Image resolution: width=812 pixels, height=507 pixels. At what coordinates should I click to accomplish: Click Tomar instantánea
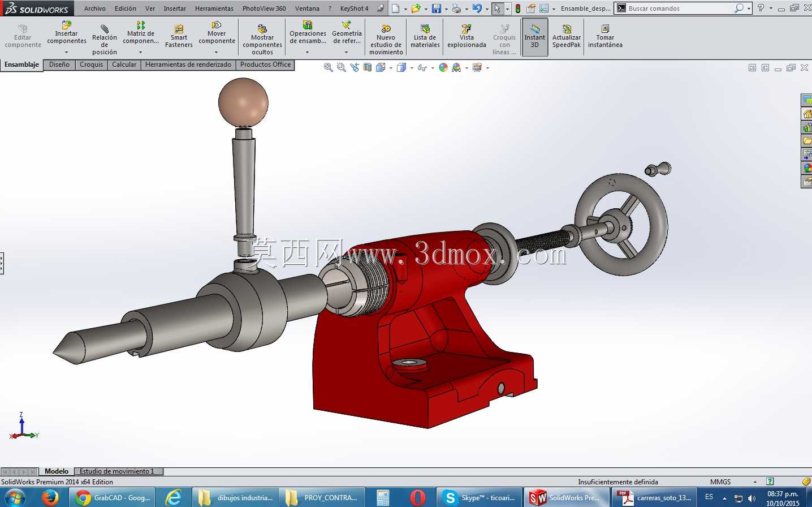(x=605, y=37)
